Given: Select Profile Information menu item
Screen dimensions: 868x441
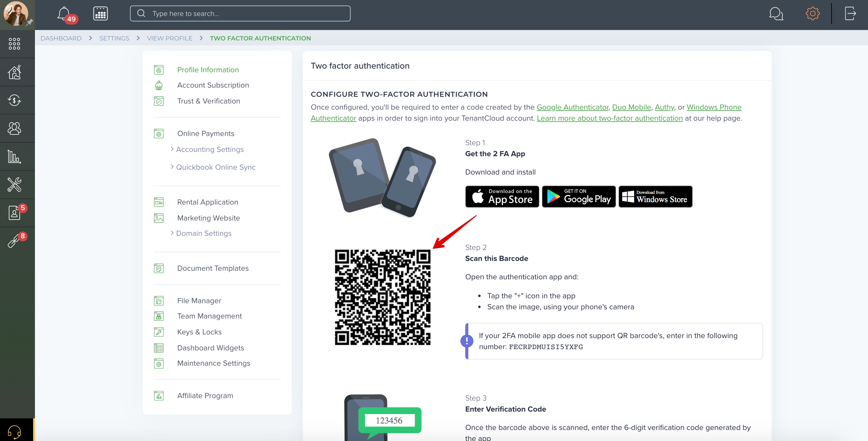Looking at the screenshot, I should 208,70.
